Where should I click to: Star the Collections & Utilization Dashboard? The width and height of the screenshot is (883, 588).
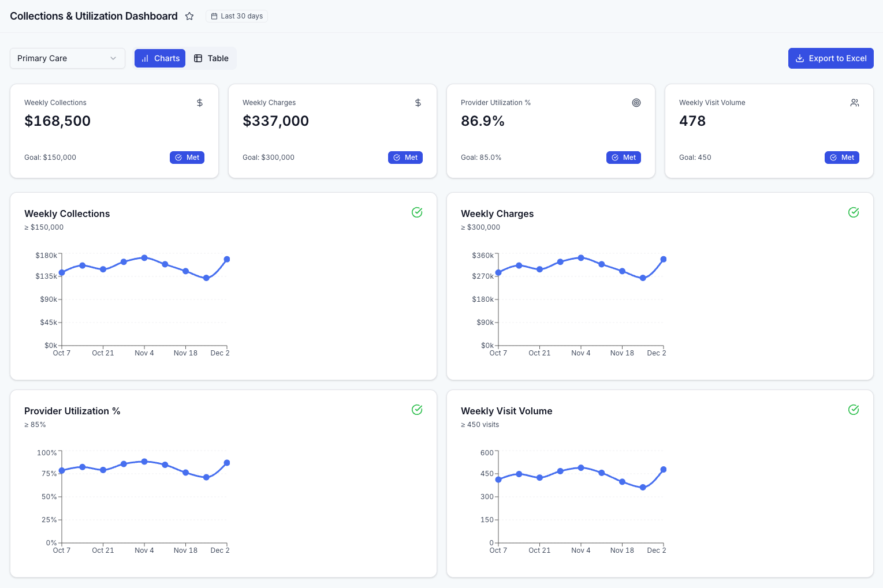[189, 16]
